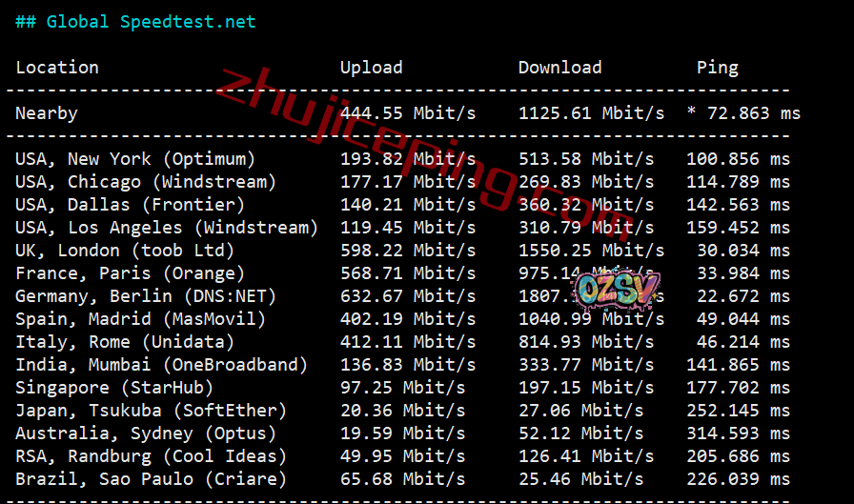Click the USA, Dallas (Frontier) entry
The width and height of the screenshot is (854, 504).
point(131,205)
